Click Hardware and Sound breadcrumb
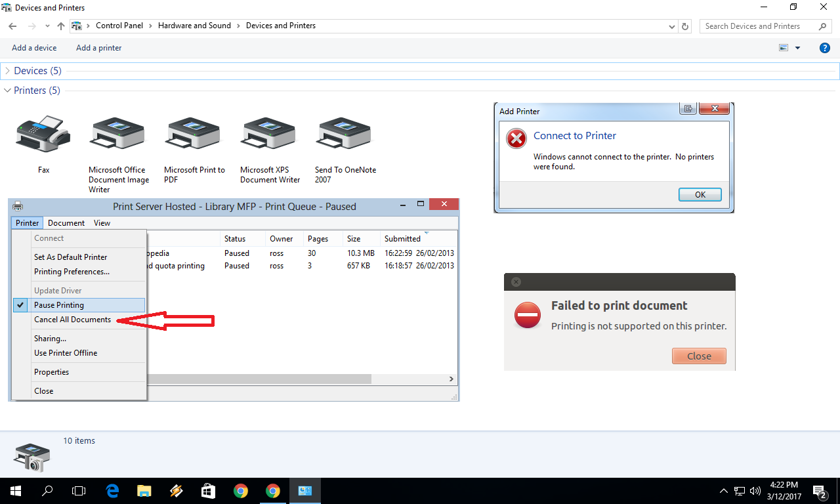 pyautogui.click(x=194, y=26)
